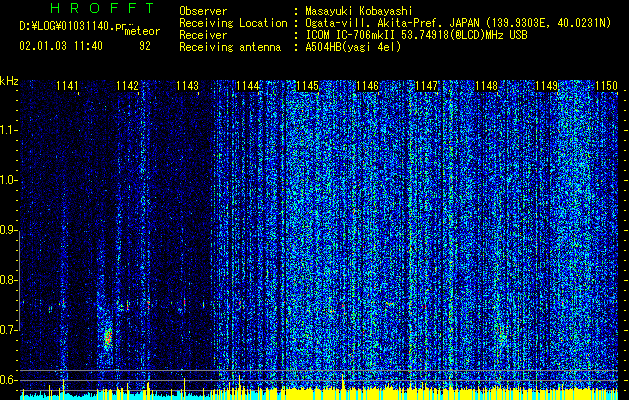Image resolution: width=629 pixels, height=400 pixels.
Task: Click the kHz axis unit label
Action: tap(9, 81)
